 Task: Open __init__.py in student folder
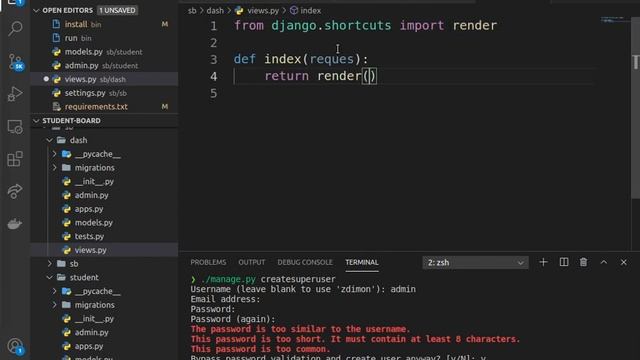104,319
